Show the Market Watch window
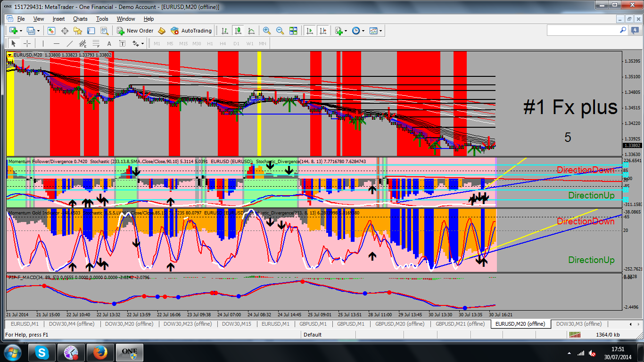644x362 pixels. click(x=51, y=31)
